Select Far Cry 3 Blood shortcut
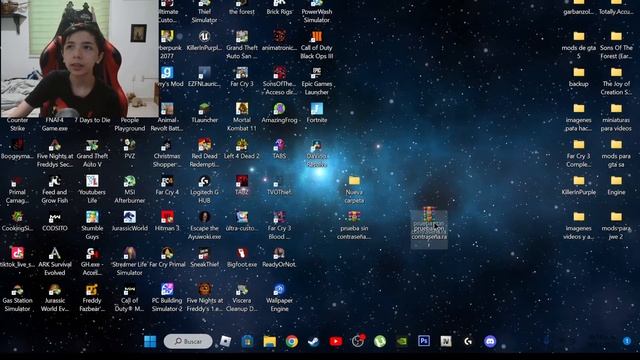 click(x=279, y=225)
